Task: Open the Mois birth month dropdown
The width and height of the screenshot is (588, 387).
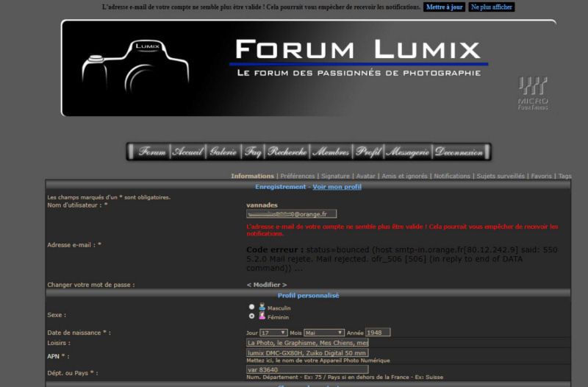Action: click(x=324, y=333)
